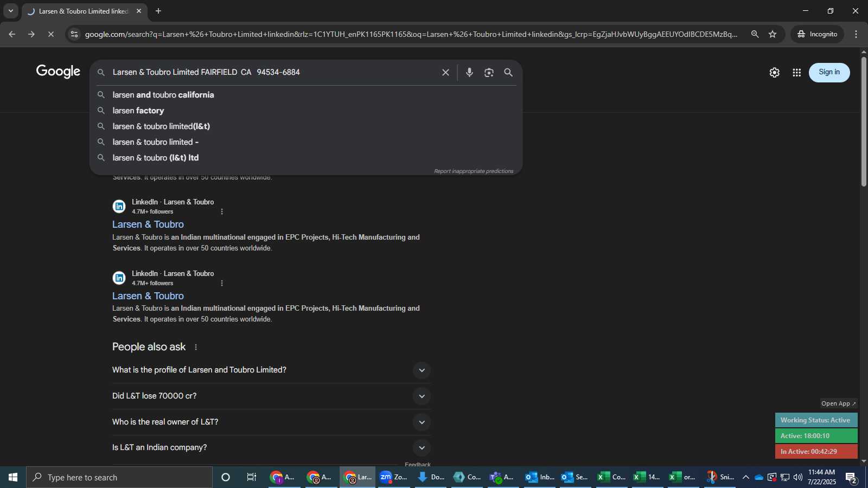The image size is (868, 488).
Task: Start voice search with microphone icon
Action: click(469, 72)
